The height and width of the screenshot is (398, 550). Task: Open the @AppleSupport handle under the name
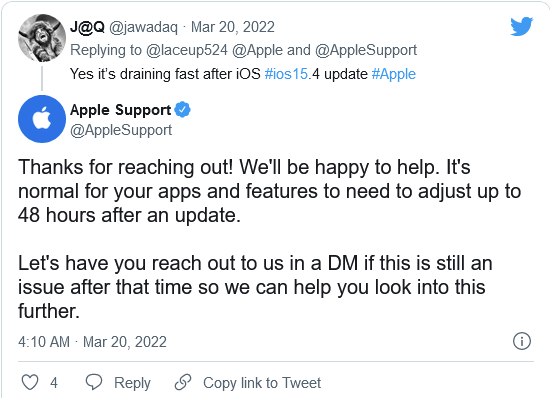[121, 130]
